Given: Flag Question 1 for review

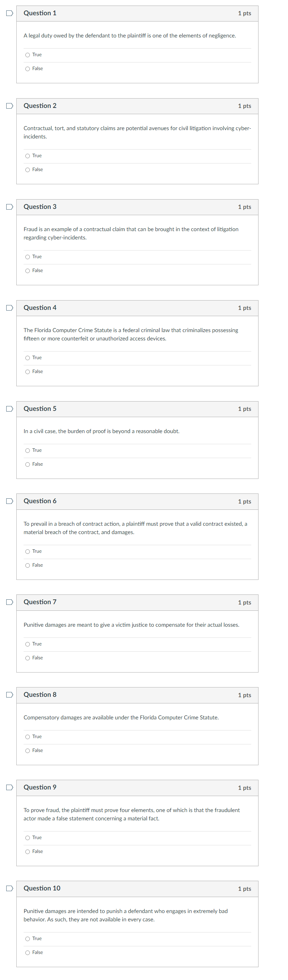Looking at the screenshot, I should [x=9, y=12].
